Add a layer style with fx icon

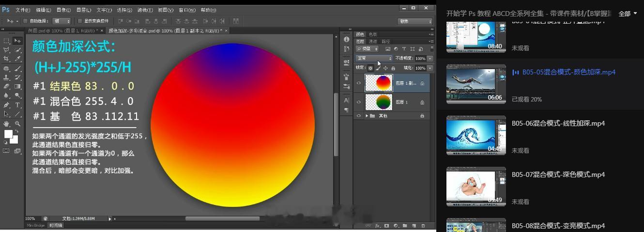click(x=378, y=226)
